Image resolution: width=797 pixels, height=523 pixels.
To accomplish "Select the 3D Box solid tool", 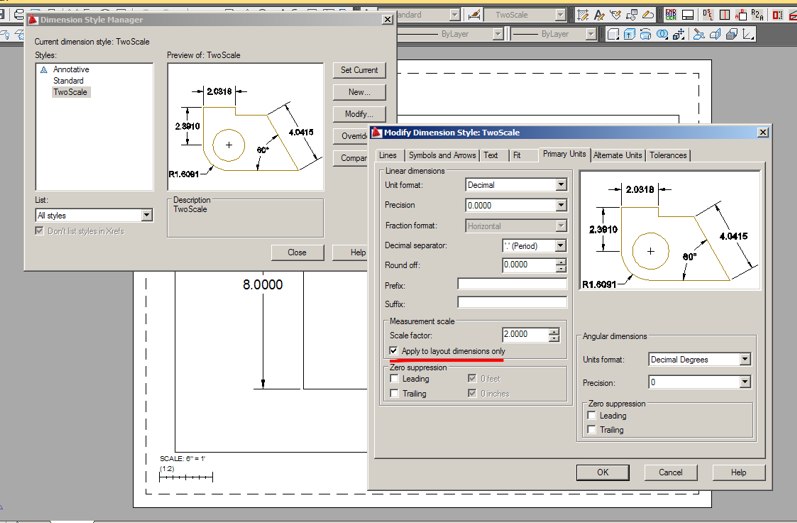I will 614,35.
